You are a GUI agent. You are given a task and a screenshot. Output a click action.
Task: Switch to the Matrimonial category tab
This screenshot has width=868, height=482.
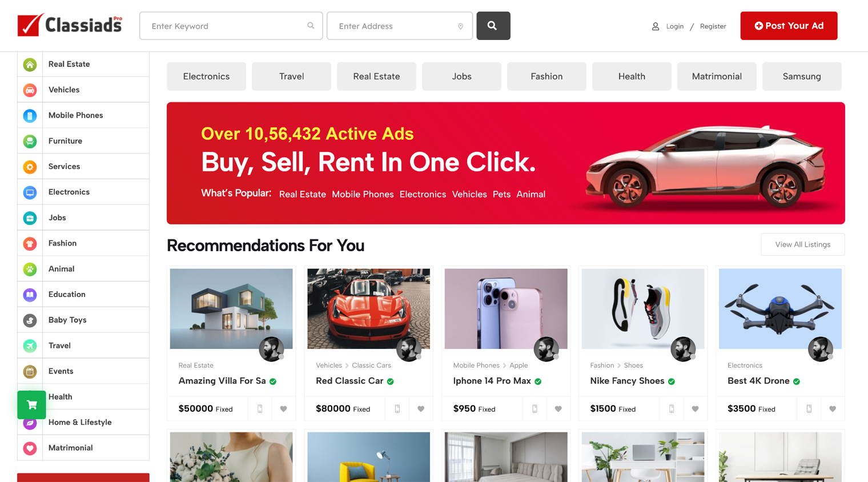(717, 77)
